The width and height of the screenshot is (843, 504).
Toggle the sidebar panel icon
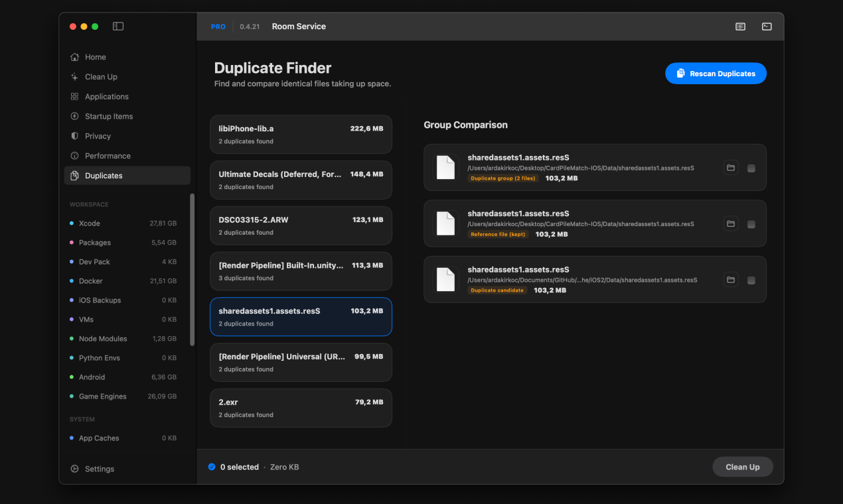tap(118, 27)
